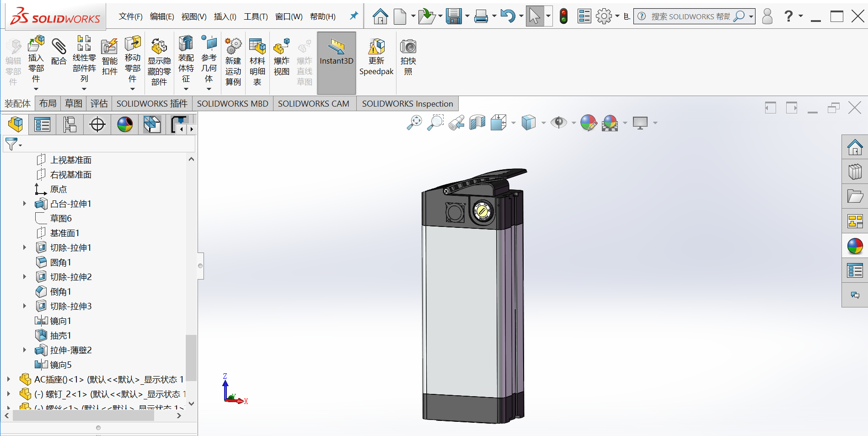Image resolution: width=868 pixels, height=436 pixels.
Task: Open the Save button dropdown arrow
Action: tap(467, 16)
